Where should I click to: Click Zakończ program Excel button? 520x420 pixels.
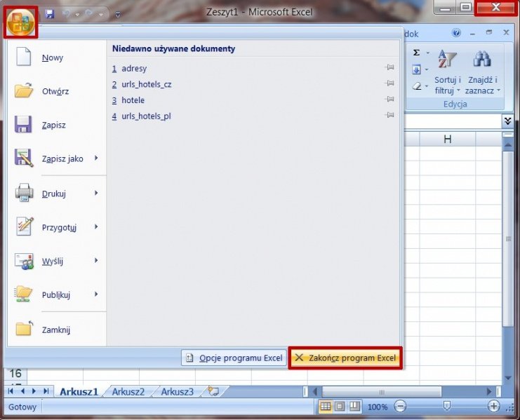click(x=345, y=358)
